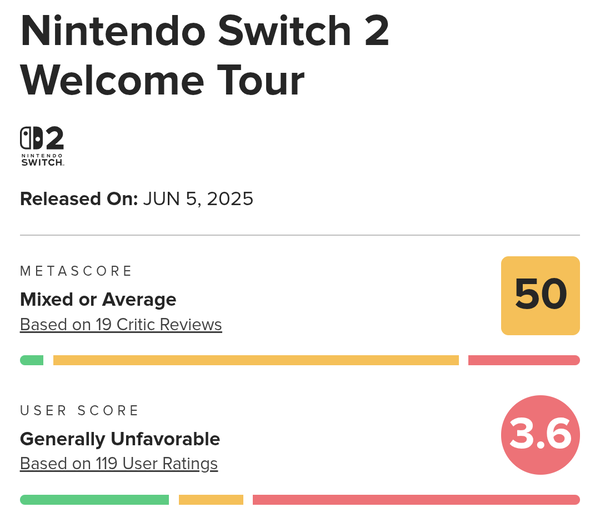Select red negative segment of user bar

416,500
